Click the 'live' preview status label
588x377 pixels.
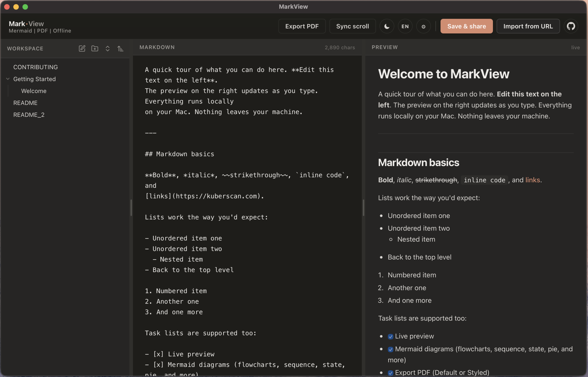(575, 47)
